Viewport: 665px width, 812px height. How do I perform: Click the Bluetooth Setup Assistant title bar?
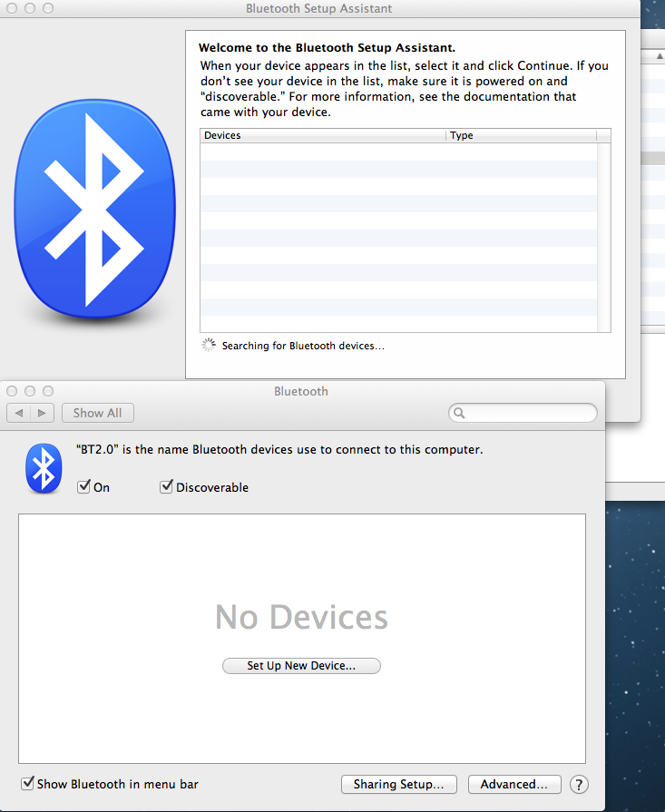[x=319, y=8]
